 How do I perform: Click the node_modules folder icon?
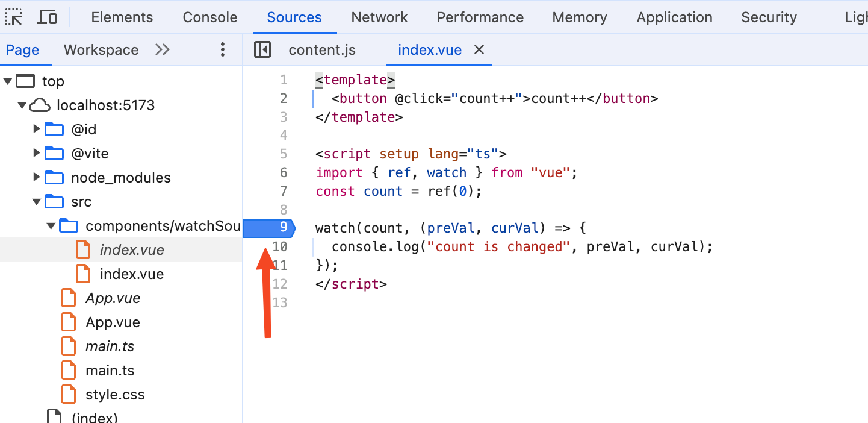[54, 178]
